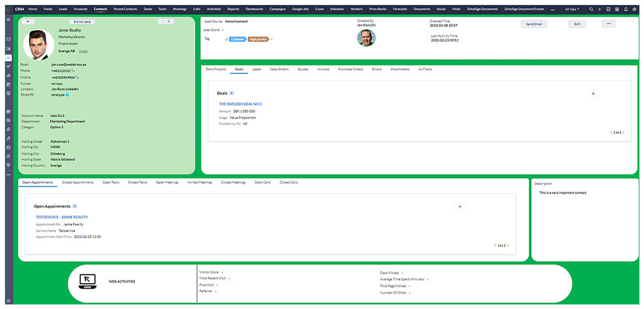Viewport: 644px width, 309px height.
Task: Call the Mobile number via phone icon
Action: (x=77, y=77)
